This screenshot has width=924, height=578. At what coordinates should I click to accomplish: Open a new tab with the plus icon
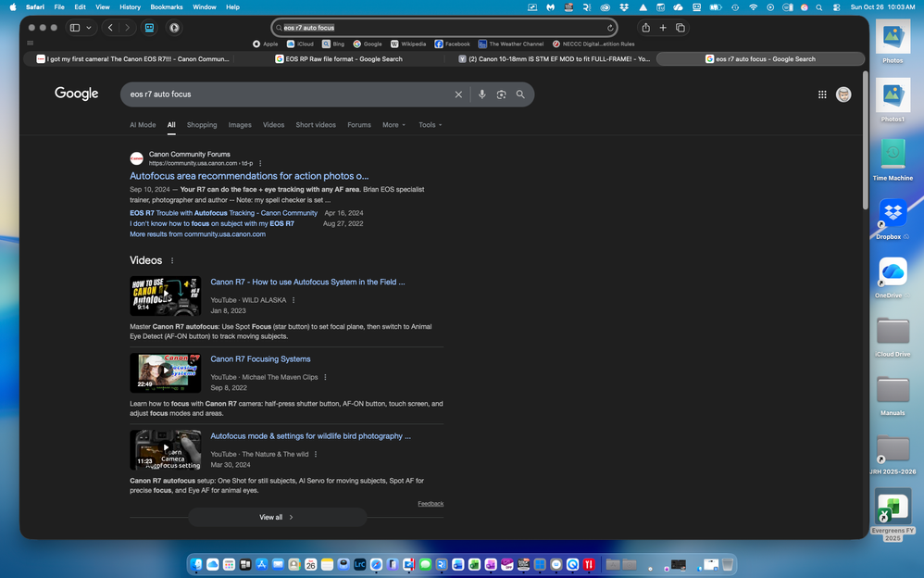tap(663, 27)
